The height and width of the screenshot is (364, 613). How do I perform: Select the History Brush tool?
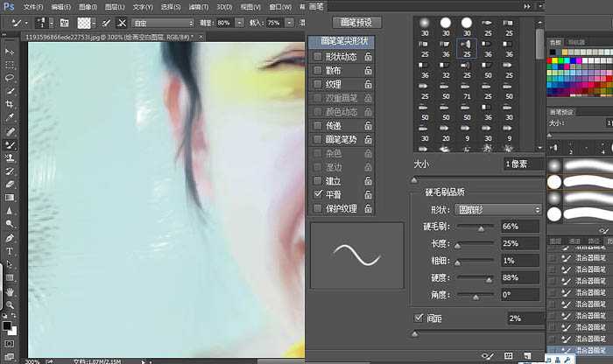[x=10, y=171]
